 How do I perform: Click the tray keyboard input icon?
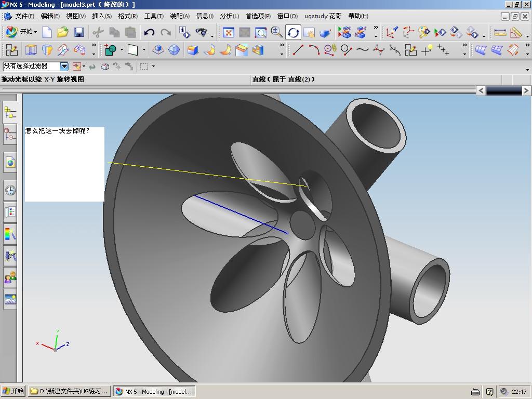point(475,392)
